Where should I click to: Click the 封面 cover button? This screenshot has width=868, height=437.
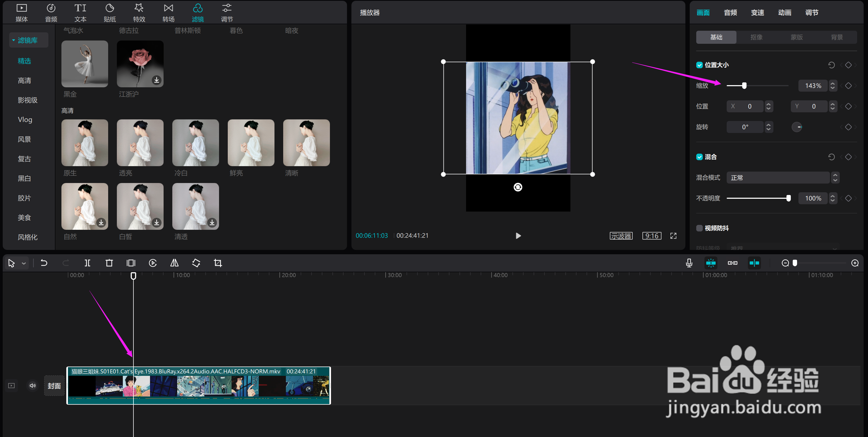[x=54, y=385]
